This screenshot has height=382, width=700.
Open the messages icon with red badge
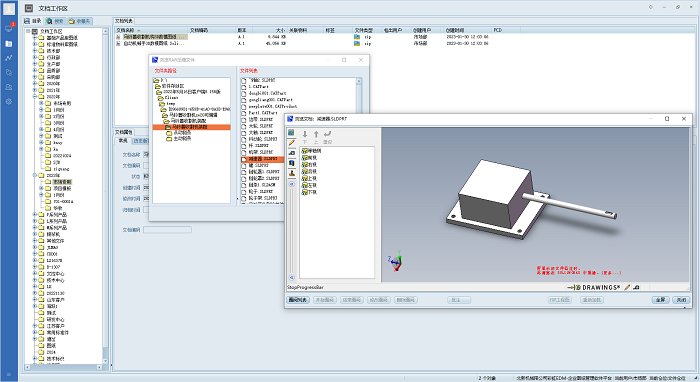click(x=9, y=28)
